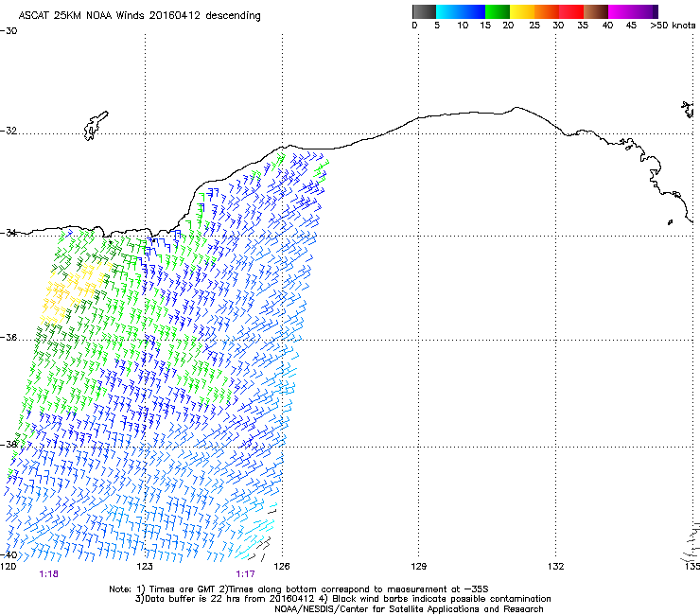Click the legend scale label "30"

click(x=558, y=26)
